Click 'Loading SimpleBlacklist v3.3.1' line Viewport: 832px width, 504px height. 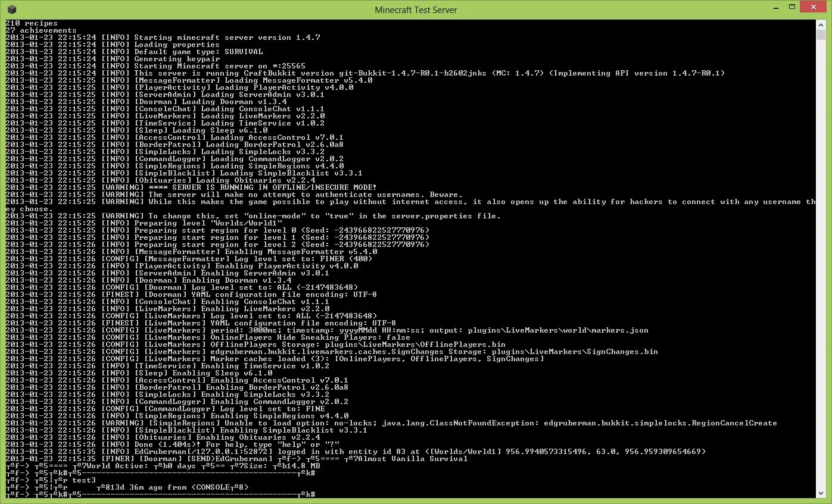coord(185,173)
